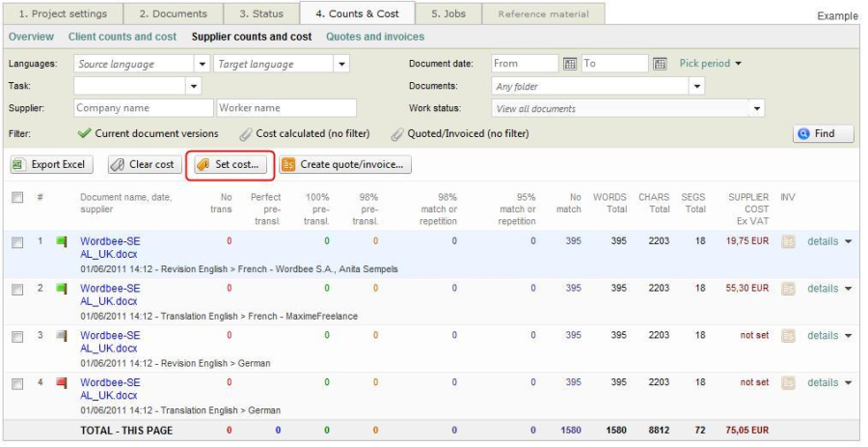Viewport: 868px width, 447px height.
Task: Click the Company name input field
Action: [x=143, y=108]
